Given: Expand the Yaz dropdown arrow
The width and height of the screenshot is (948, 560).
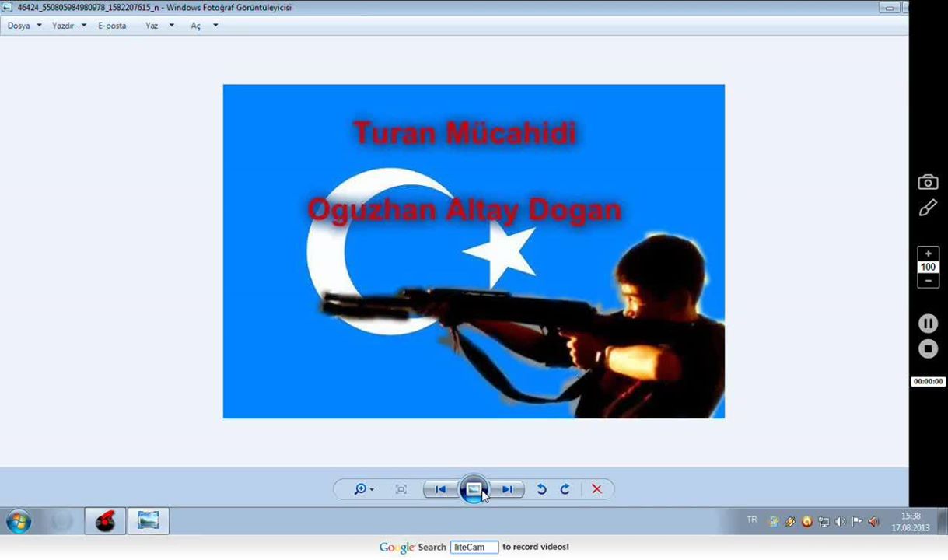Looking at the screenshot, I should click(x=171, y=26).
